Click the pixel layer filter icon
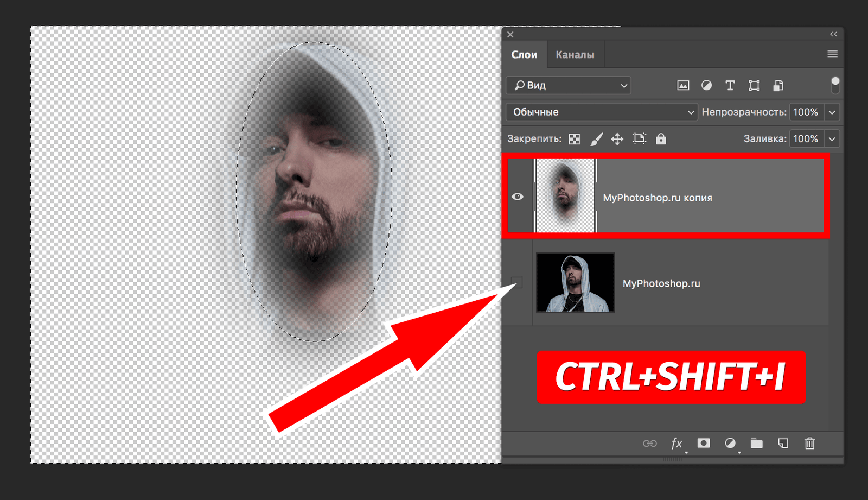Image resolution: width=868 pixels, height=500 pixels. 683,85
